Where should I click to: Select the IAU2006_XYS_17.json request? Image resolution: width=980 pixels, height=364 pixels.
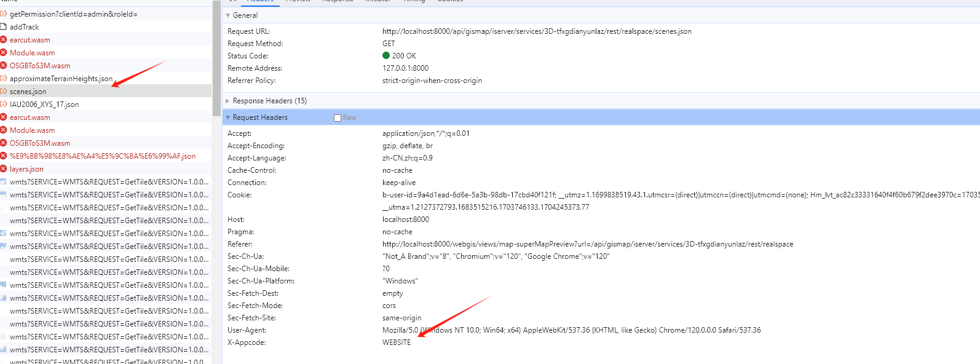(106, 104)
